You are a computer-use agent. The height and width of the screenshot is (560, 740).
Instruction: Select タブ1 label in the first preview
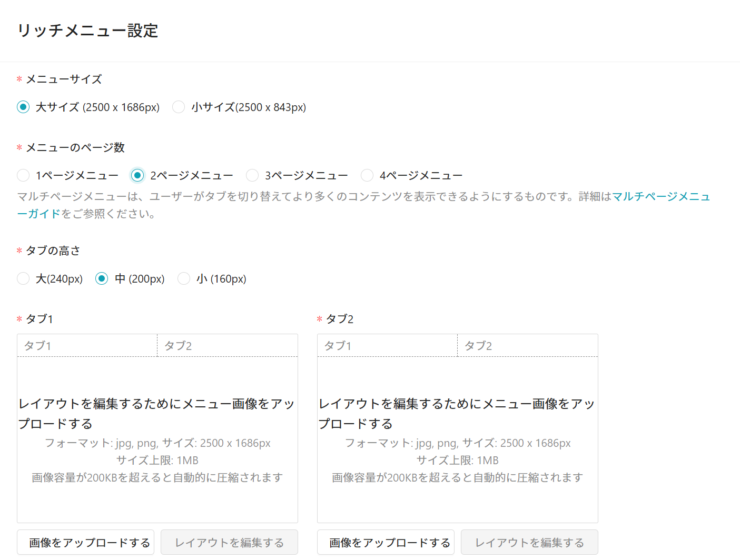tap(87, 345)
